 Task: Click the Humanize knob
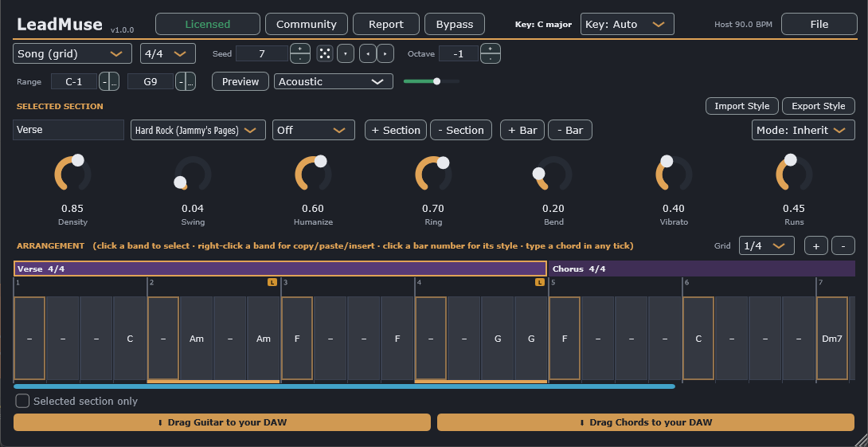[313, 174]
